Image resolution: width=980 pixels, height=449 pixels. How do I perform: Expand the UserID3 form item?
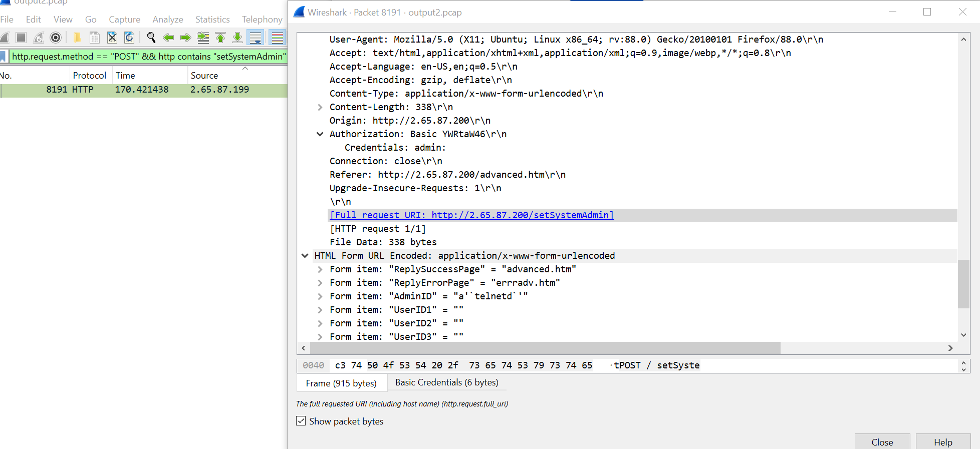pos(320,337)
